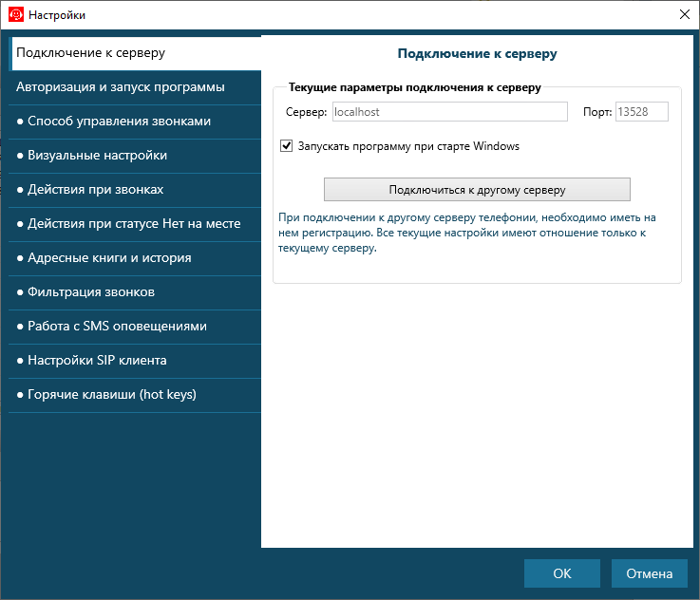Image resolution: width=700 pixels, height=600 pixels.
Task: Open Способ управления звонками settings
Action: (135, 122)
